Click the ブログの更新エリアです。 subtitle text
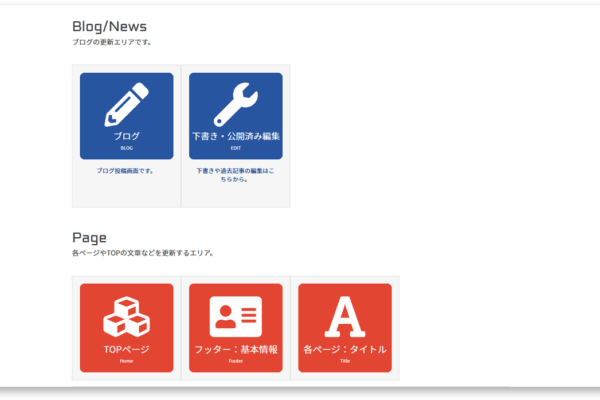The height and width of the screenshot is (400, 600). pyautogui.click(x=112, y=43)
